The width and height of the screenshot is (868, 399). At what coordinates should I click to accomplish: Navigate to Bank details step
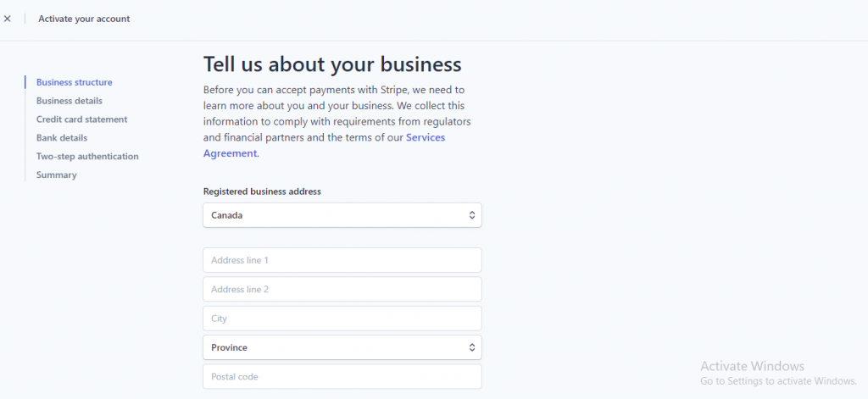[62, 138]
